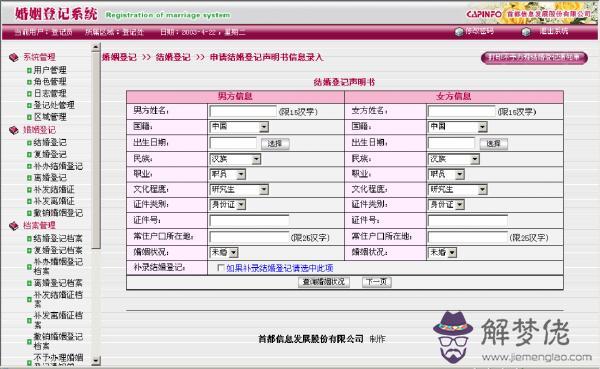
Task: Focus the male 出生日期 input field
Action: 233,143
